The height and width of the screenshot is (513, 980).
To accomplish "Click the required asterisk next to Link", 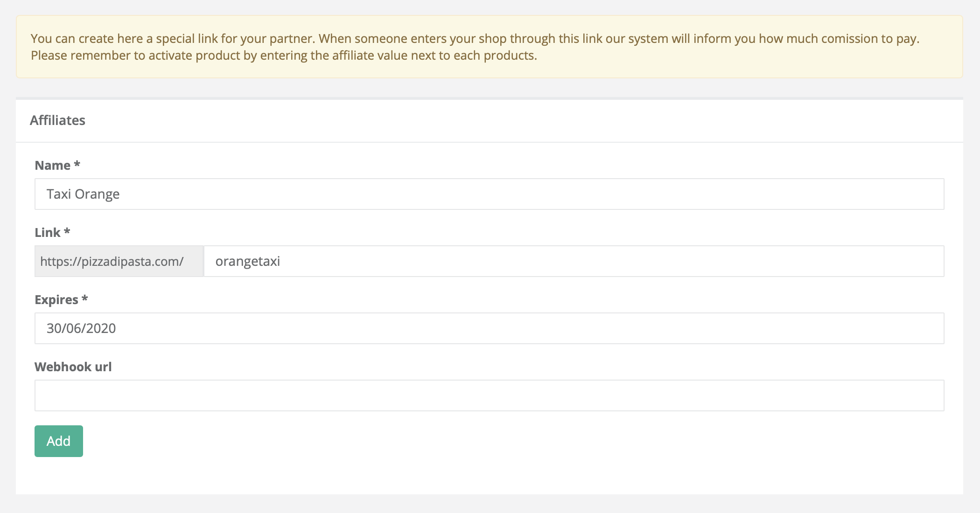I will pos(67,231).
